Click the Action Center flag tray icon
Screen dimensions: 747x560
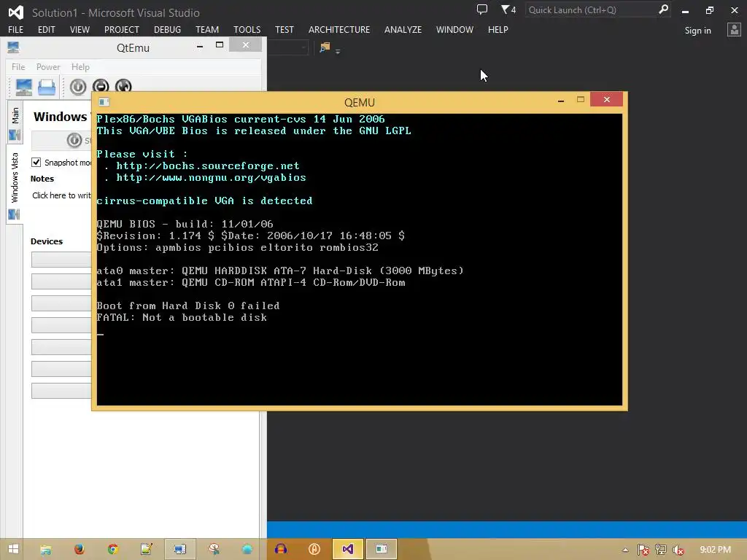[x=643, y=551]
